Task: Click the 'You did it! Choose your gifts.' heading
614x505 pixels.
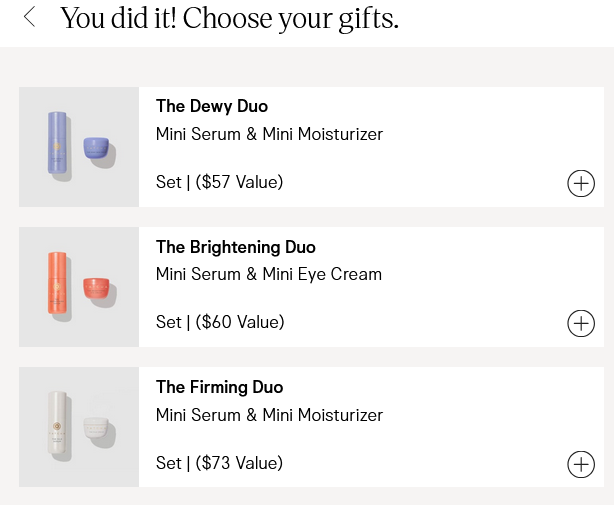Action: pyautogui.click(x=229, y=18)
